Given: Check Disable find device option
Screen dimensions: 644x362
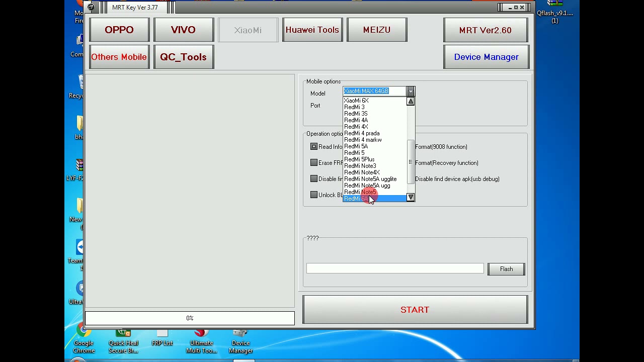Looking at the screenshot, I should [x=314, y=179].
